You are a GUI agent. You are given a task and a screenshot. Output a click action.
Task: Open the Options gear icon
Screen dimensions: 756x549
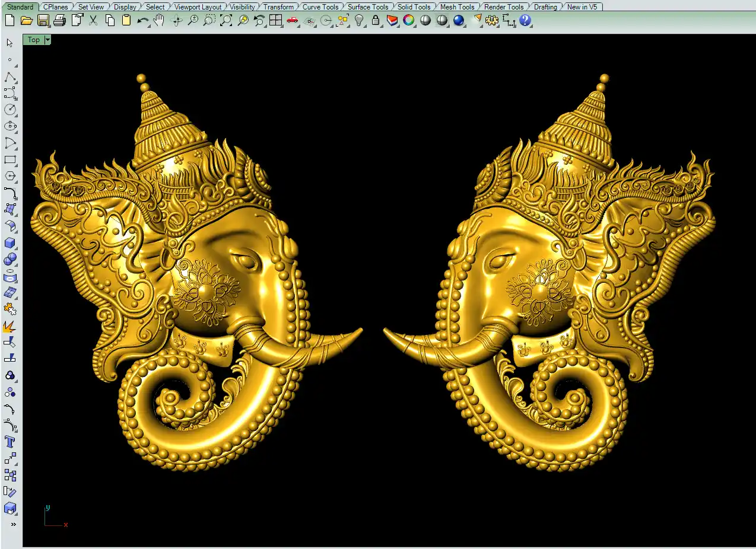pyautogui.click(x=491, y=21)
